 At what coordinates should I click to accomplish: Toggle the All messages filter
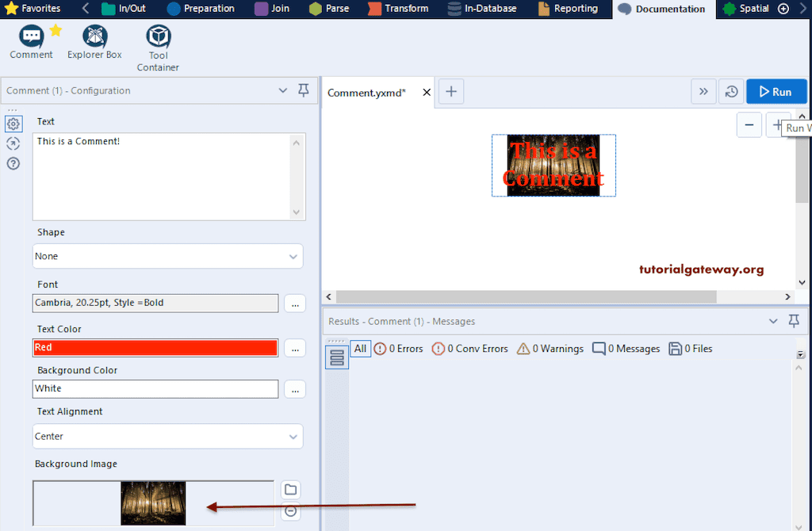coord(361,348)
